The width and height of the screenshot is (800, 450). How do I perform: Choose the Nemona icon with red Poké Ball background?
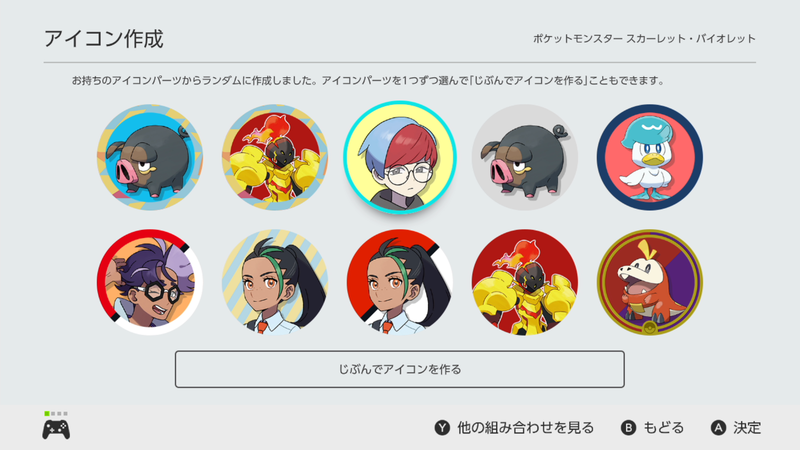point(400,282)
